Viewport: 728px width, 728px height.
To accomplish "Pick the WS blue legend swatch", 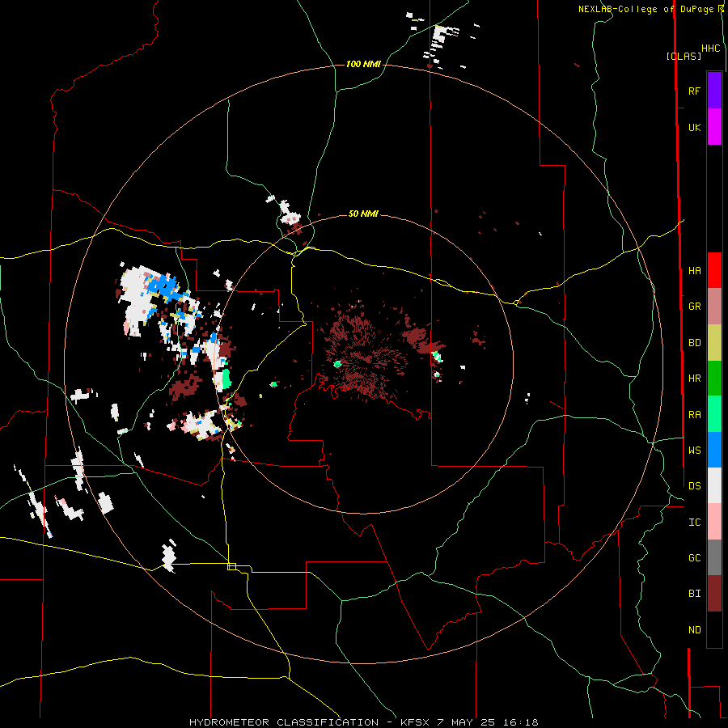I will [714, 450].
